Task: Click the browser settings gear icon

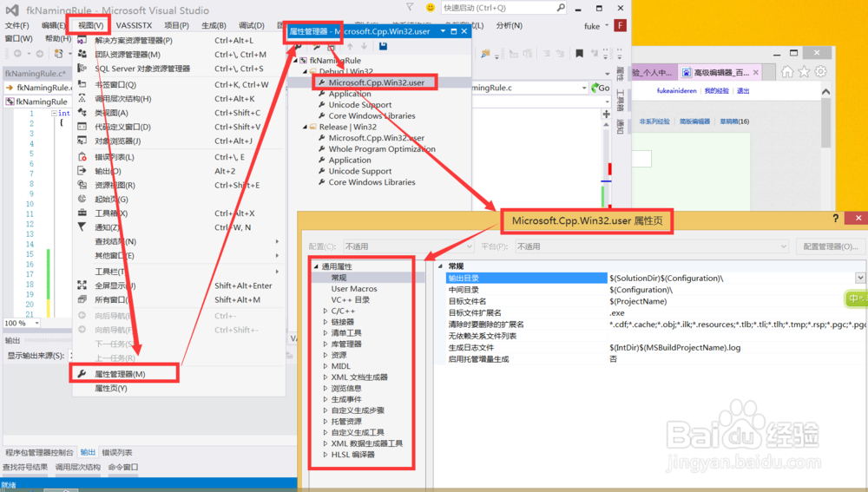Action: 820,72
